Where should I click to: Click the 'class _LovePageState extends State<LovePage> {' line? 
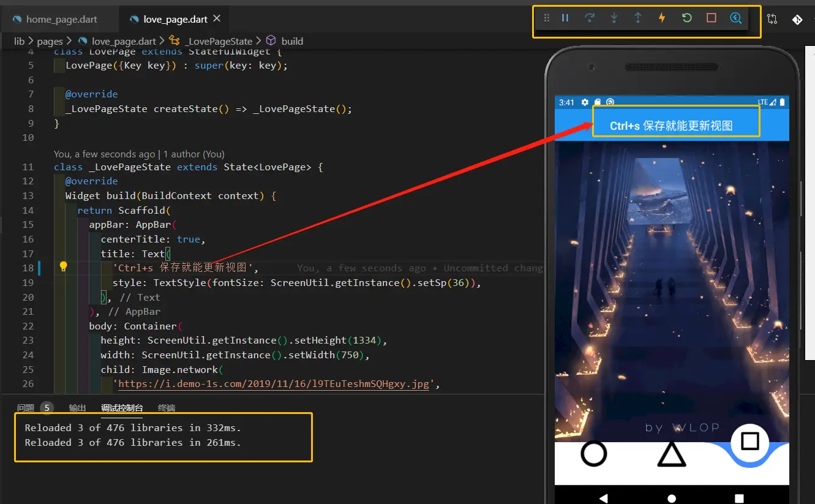(x=188, y=167)
